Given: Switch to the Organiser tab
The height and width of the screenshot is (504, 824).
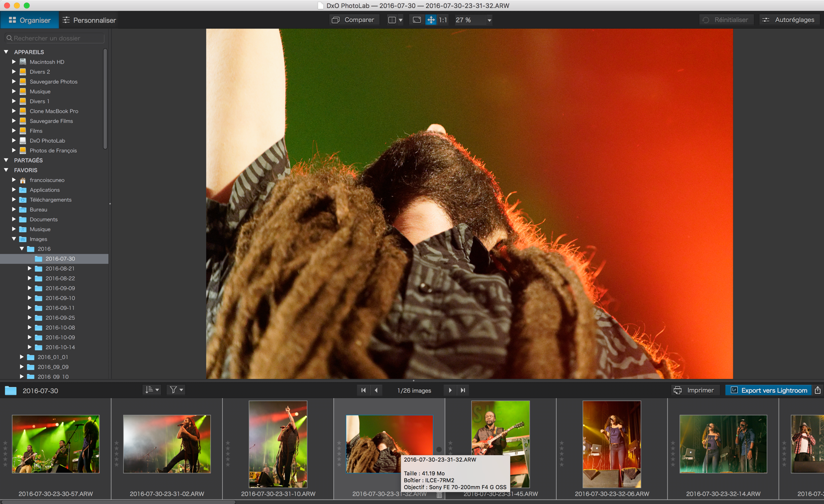Looking at the screenshot, I should coord(30,20).
